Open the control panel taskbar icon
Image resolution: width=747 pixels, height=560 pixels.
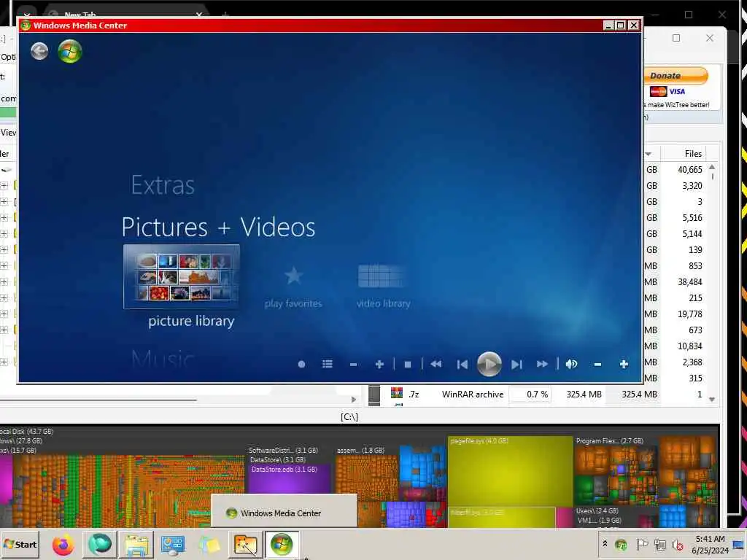(x=172, y=545)
